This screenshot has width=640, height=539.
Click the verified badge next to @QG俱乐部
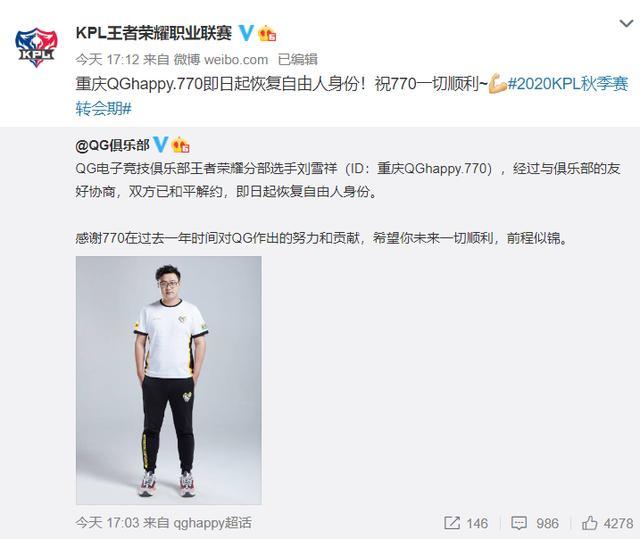point(160,144)
